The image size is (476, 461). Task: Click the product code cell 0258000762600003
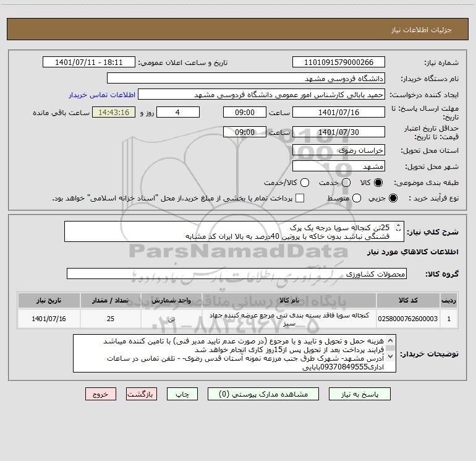point(408,319)
